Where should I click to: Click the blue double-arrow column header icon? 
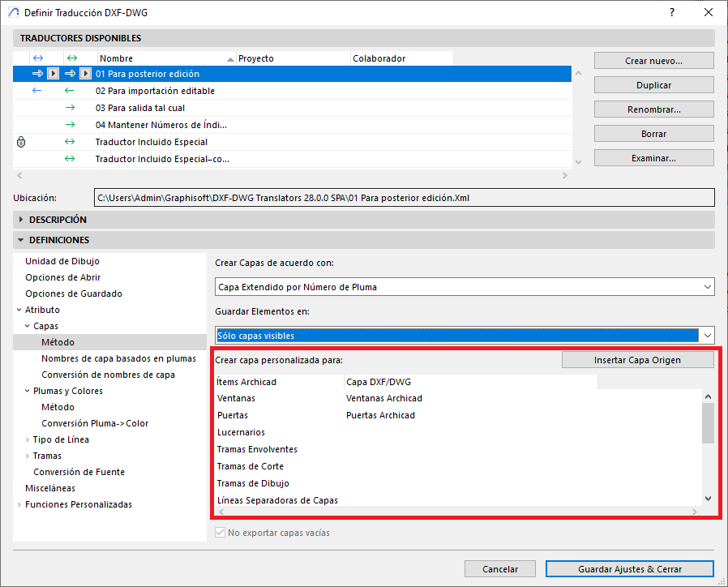(x=37, y=58)
